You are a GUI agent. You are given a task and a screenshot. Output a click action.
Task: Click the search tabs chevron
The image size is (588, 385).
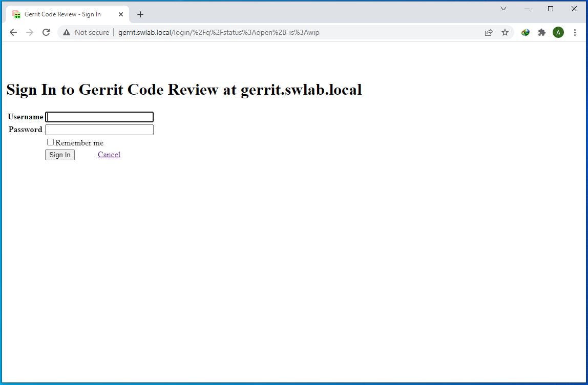click(x=503, y=9)
